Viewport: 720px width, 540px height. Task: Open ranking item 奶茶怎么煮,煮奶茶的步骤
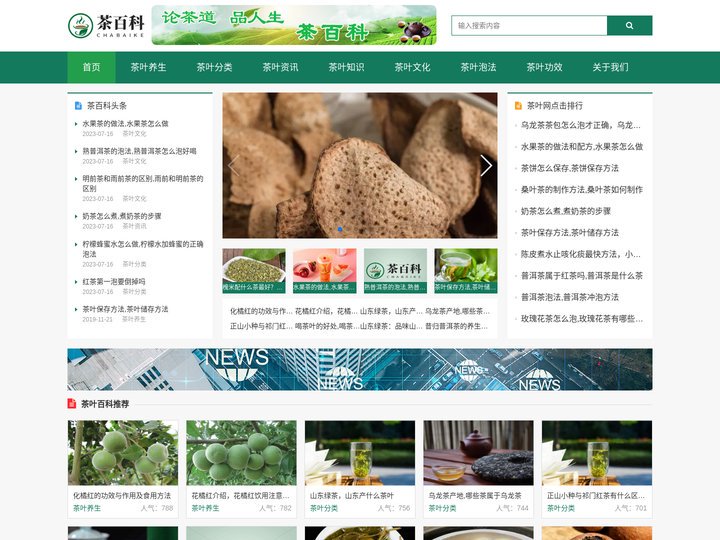pyautogui.click(x=566, y=211)
